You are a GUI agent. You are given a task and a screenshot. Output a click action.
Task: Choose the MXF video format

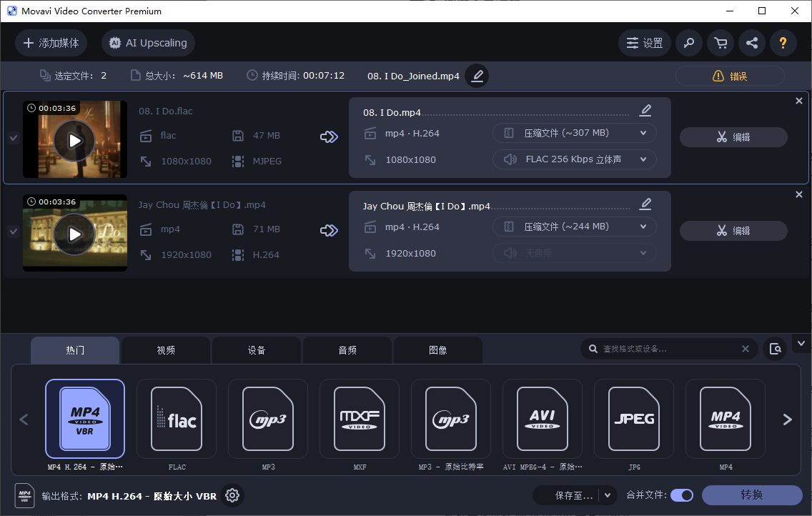[x=359, y=419]
